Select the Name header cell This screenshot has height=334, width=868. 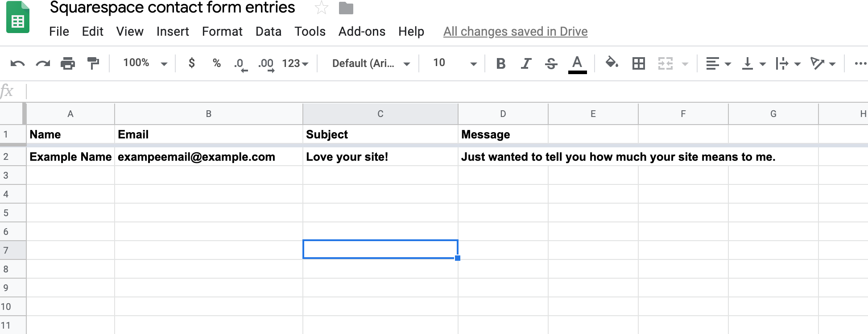(70, 134)
